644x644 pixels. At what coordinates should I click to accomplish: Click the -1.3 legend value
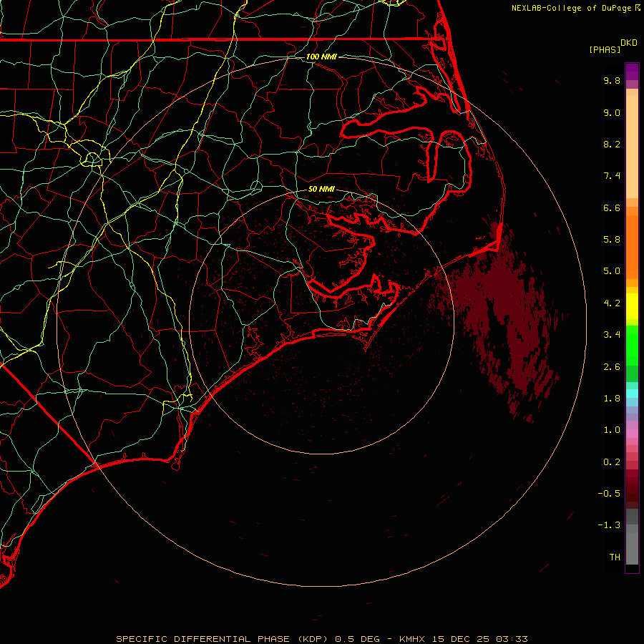click(609, 525)
